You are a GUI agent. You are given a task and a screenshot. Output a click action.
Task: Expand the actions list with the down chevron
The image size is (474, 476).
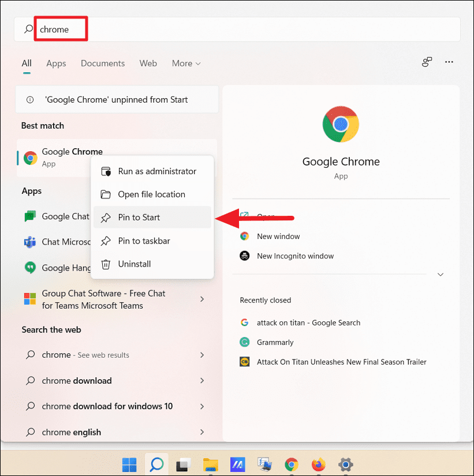coord(441,275)
